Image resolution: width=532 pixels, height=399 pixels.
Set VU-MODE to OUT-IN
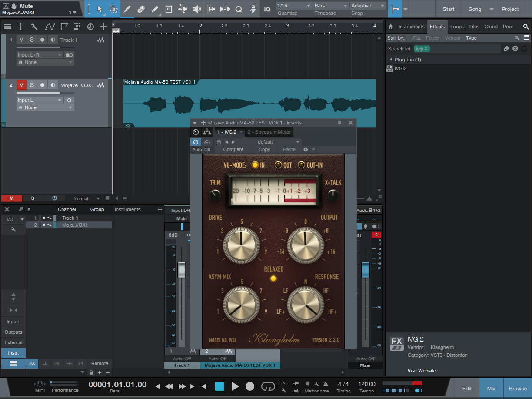click(301, 165)
